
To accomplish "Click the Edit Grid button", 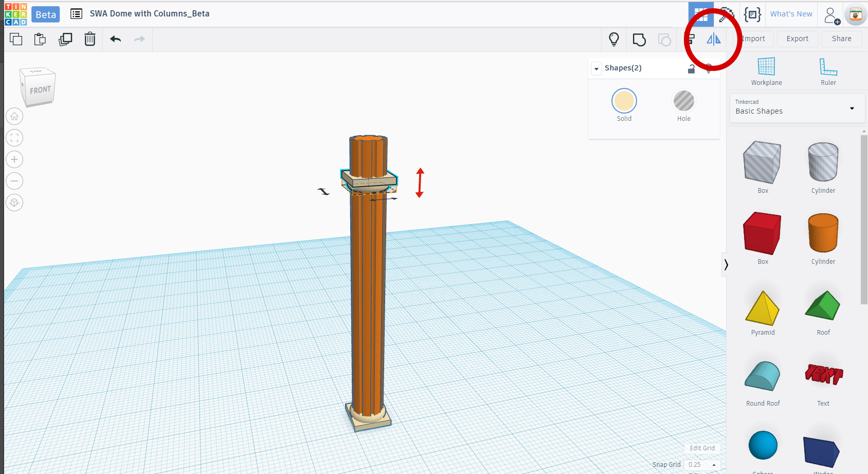I will [702, 448].
